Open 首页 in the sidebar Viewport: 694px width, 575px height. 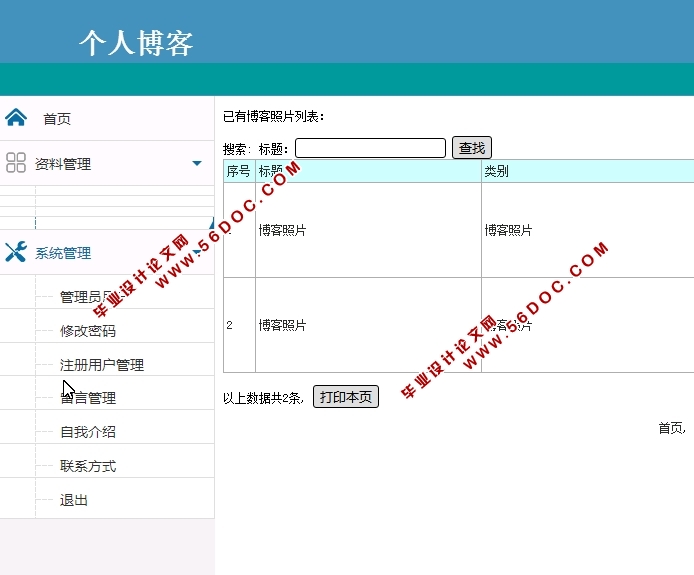(x=57, y=119)
